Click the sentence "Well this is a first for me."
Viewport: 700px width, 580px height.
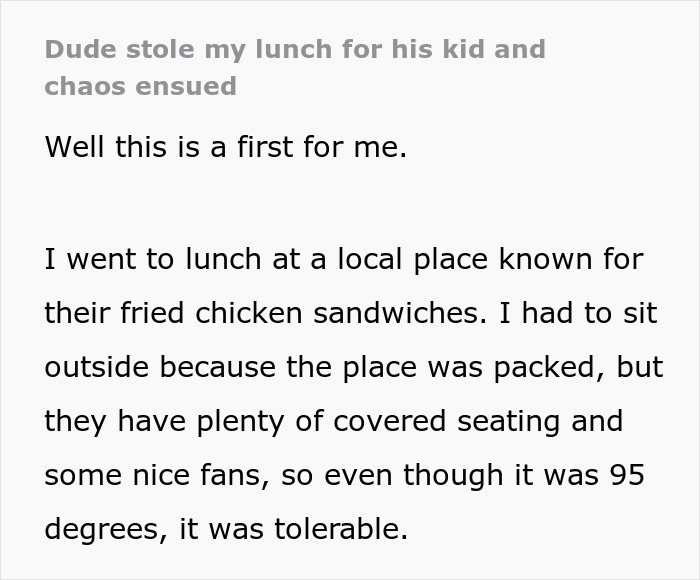[x=226, y=147]
